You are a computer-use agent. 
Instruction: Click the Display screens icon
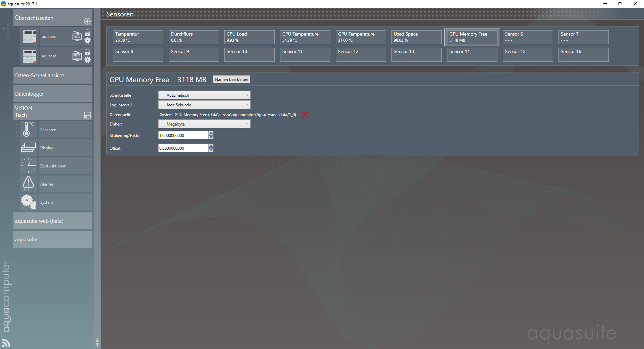point(28,148)
